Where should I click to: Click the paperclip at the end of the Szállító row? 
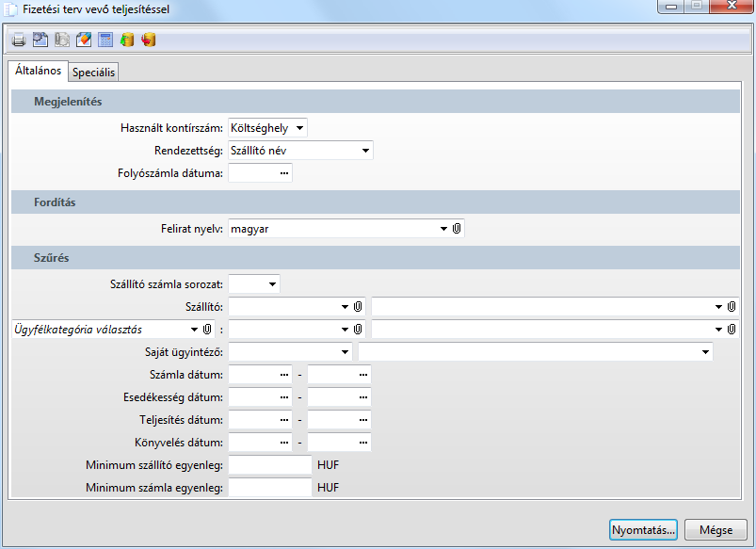click(732, 307)
